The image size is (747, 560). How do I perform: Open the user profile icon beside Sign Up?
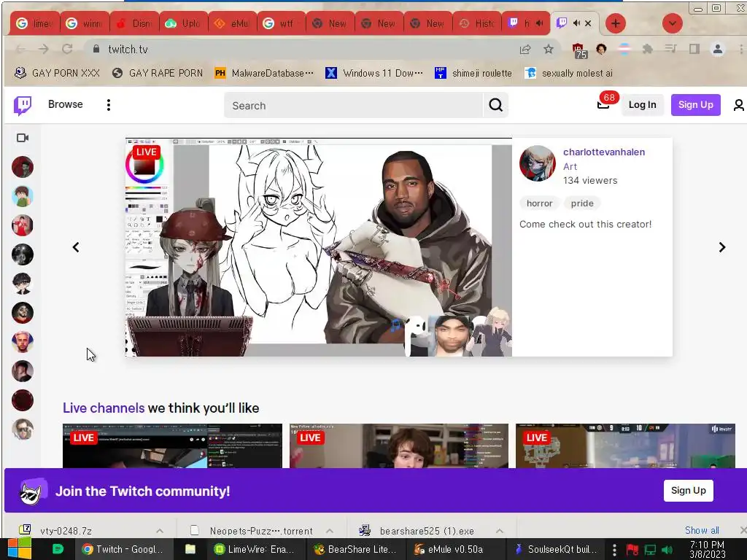coord(738,105)
